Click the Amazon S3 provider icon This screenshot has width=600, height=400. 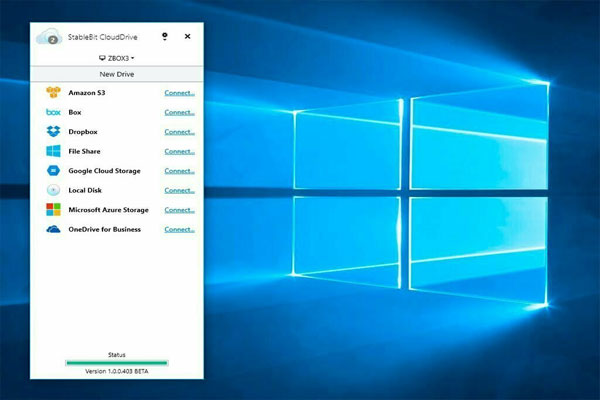pyautogui.click(x=53, y=92)
